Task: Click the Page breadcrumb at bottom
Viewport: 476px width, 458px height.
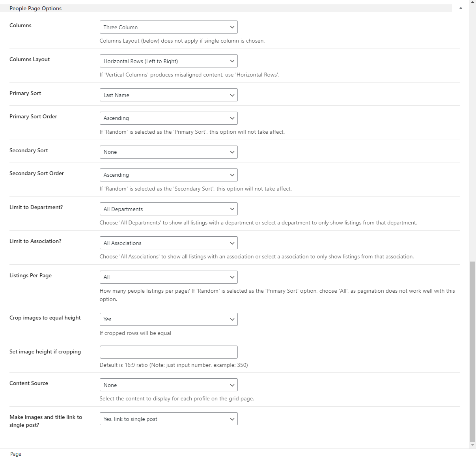Action: tap(16, 454)
